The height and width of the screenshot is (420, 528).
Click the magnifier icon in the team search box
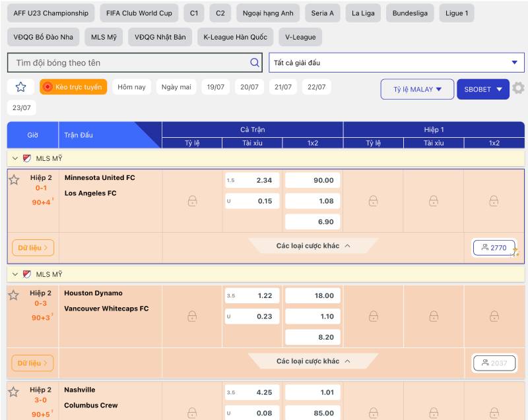coord(255,63)
